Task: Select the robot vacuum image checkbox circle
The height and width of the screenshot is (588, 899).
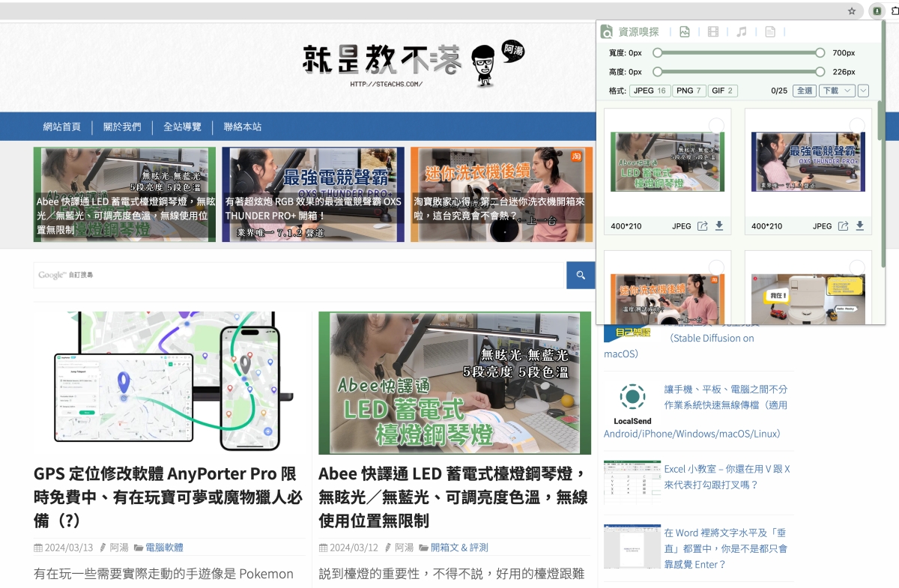Action: (857, 267)
